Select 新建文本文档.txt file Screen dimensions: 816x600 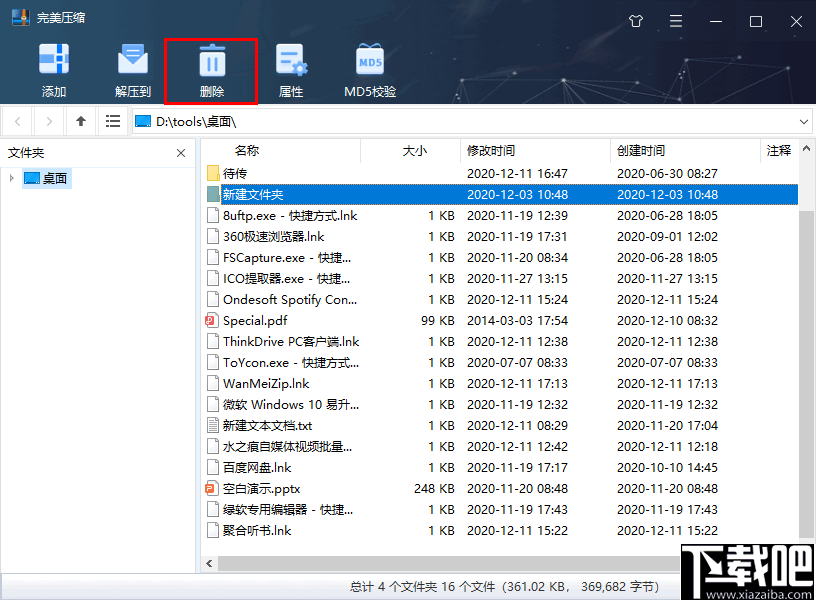[x=502, y=426]
